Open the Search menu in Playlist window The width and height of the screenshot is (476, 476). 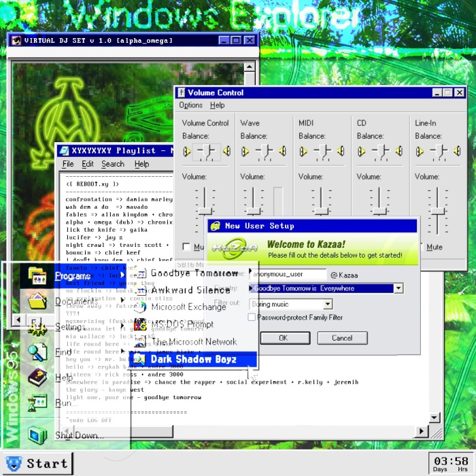coord(113,164)
